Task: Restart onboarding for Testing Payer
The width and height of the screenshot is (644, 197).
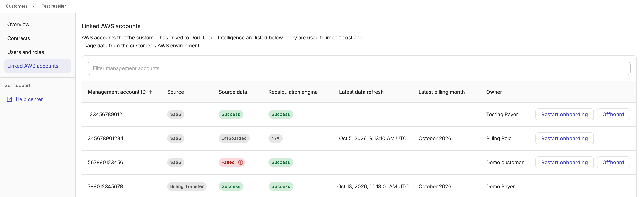Action: point(564,114)
